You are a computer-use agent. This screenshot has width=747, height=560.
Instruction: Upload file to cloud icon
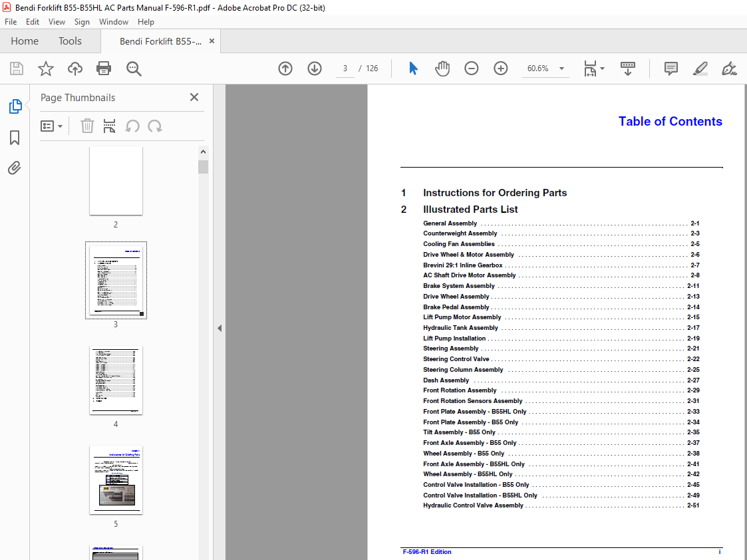[75, 69]
